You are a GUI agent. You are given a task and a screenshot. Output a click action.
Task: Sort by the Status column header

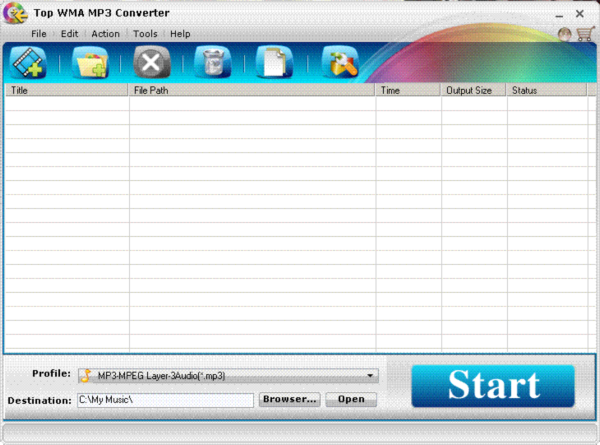point(547,90)
